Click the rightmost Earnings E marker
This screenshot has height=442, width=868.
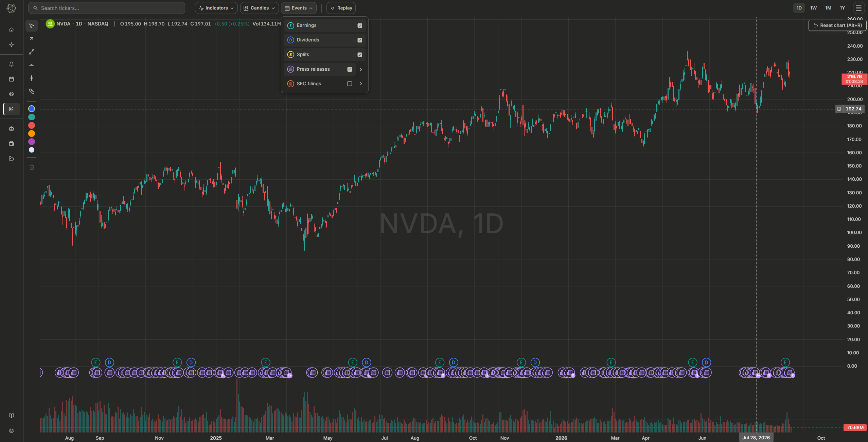pyautogui.click(x=785, y=363)
